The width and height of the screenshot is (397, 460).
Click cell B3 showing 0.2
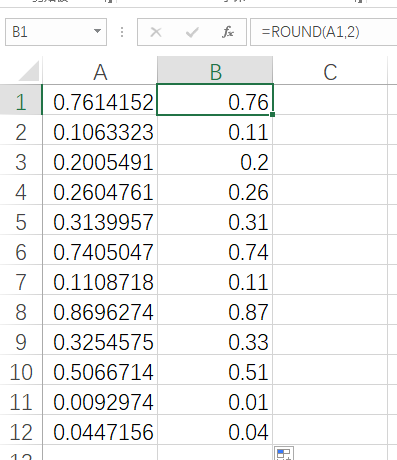pos(215,160)
